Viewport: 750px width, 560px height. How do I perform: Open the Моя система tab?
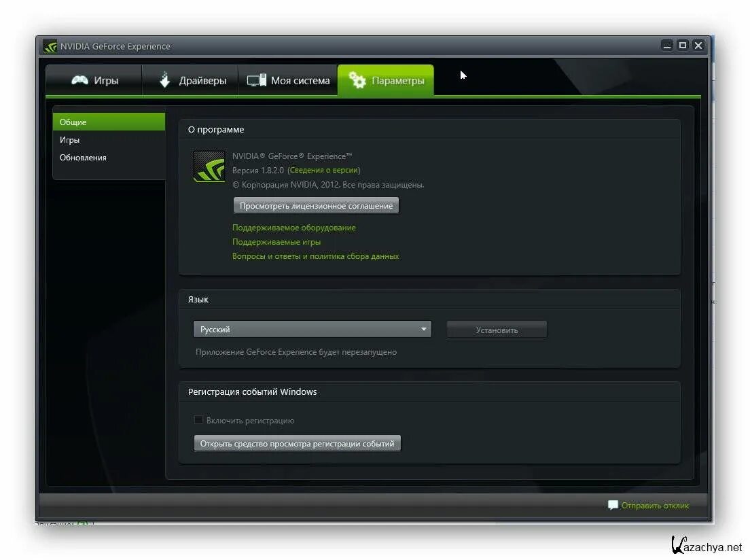pyautogui.click(x=288, y=80)
